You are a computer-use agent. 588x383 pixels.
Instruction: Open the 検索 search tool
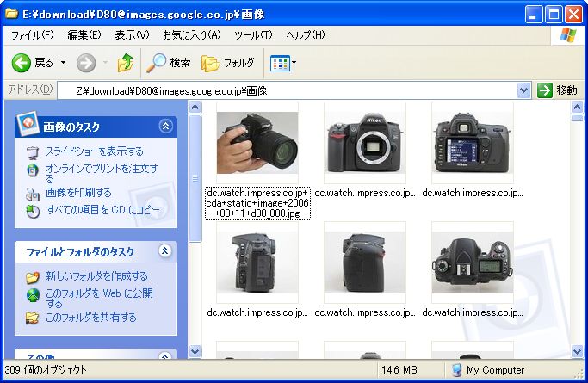(x=168, y=63)
